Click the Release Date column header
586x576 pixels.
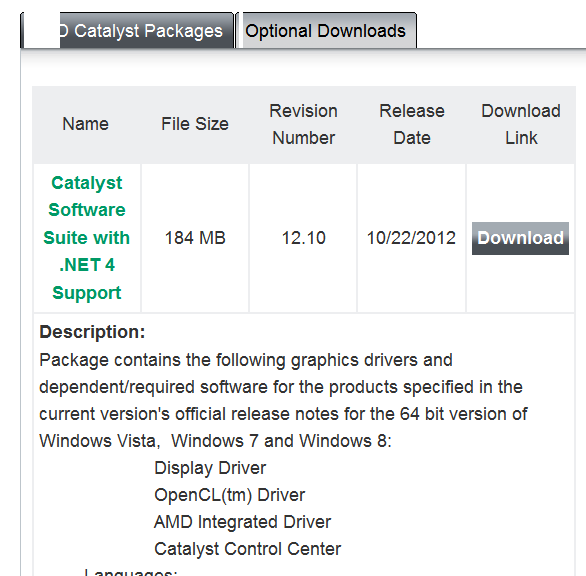(x=412, y=124)
